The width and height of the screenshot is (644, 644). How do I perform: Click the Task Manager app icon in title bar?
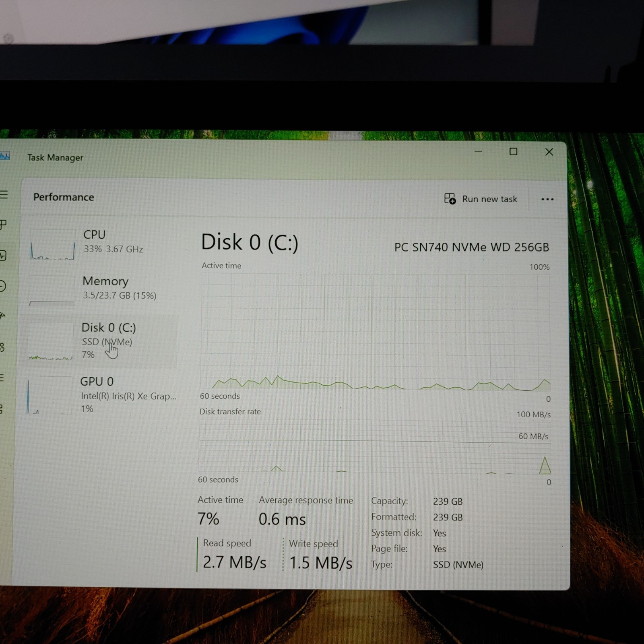click(5, 156)
